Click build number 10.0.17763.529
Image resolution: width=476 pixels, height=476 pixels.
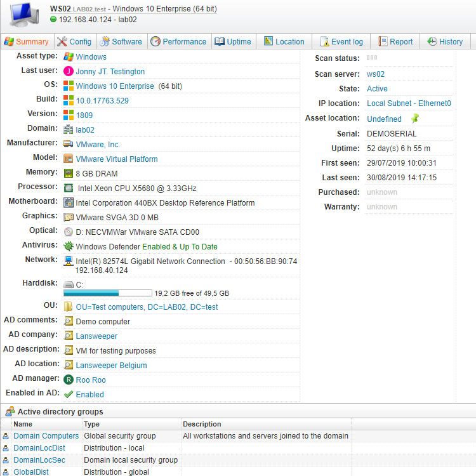click(x=102, y=100)
